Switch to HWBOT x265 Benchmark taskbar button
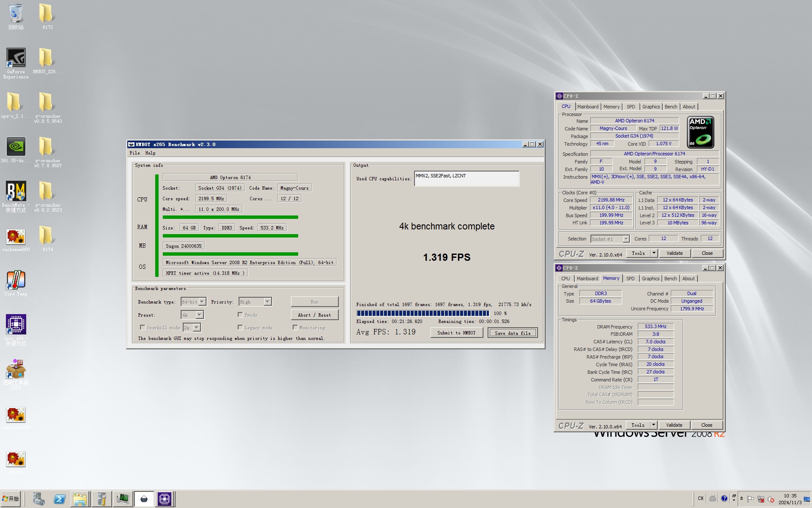 pos(144,499)
